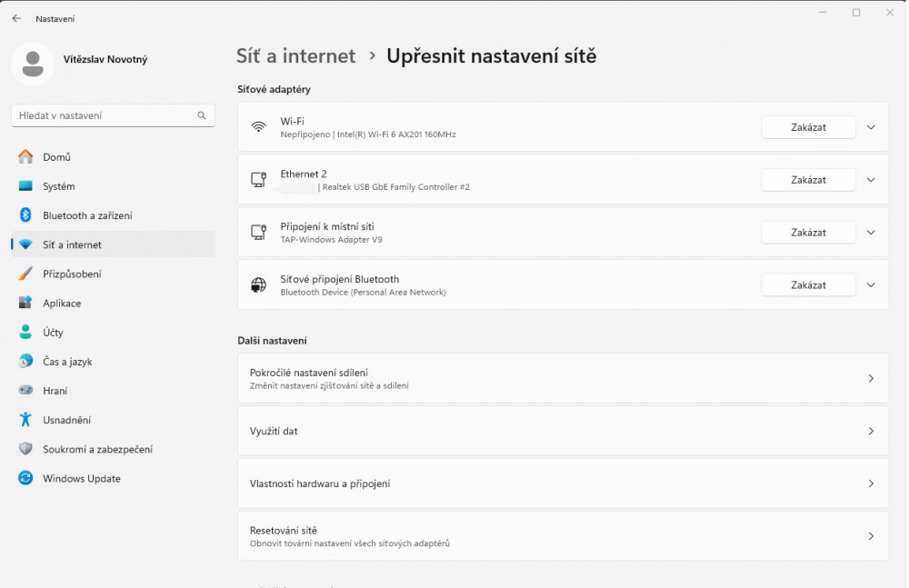
Task: Click the Domů home icon
Action: (x=25, y=157)
